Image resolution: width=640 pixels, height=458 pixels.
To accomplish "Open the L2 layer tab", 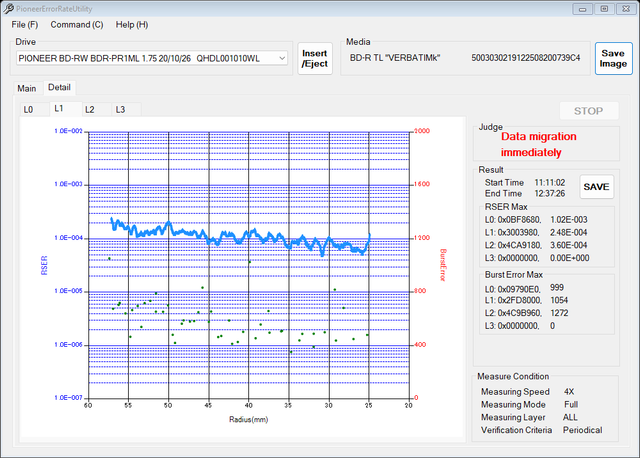I will pyautogui.click(x=89, y=110).
